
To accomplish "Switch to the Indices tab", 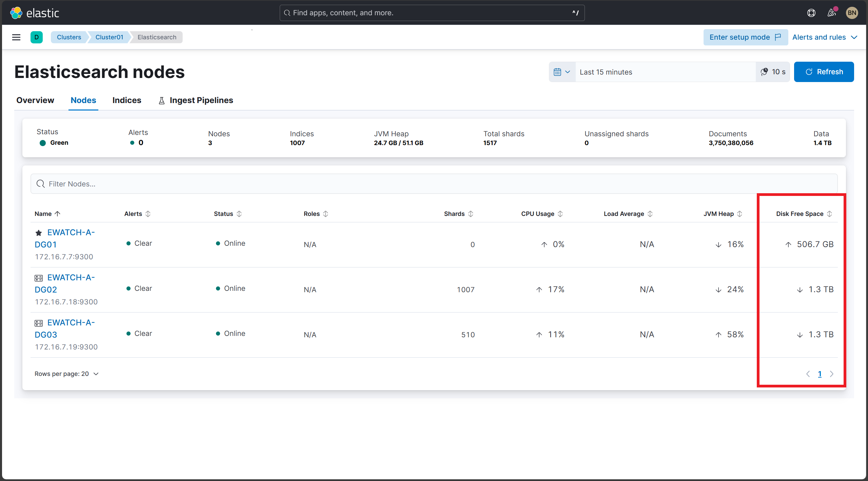I will point(126,100).
